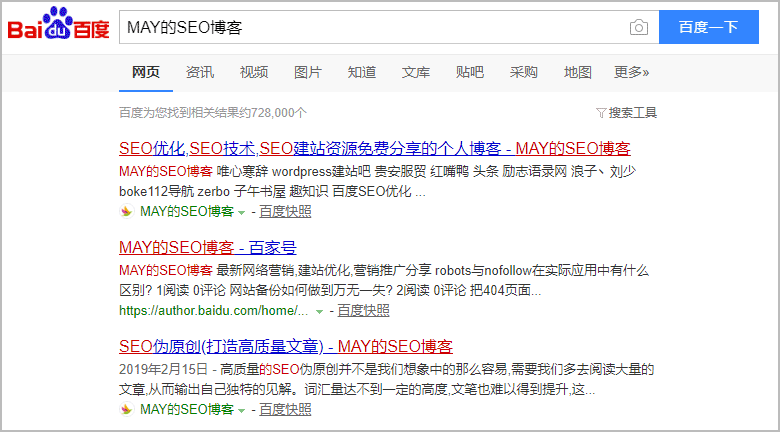
Task: Click https://author.baidu.com/home/... URL
Action: [x=214, y=311]
